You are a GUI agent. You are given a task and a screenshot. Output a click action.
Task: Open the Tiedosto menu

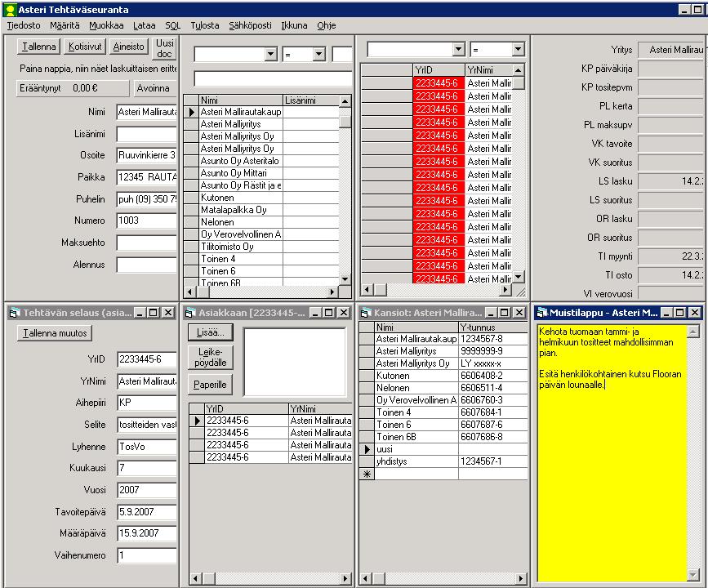click(24, 25)
